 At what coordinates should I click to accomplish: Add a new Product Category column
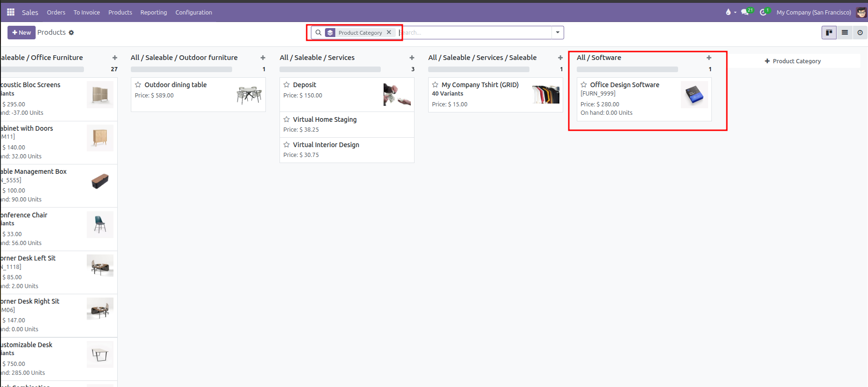pyautogui.click(x=793, y=61)
